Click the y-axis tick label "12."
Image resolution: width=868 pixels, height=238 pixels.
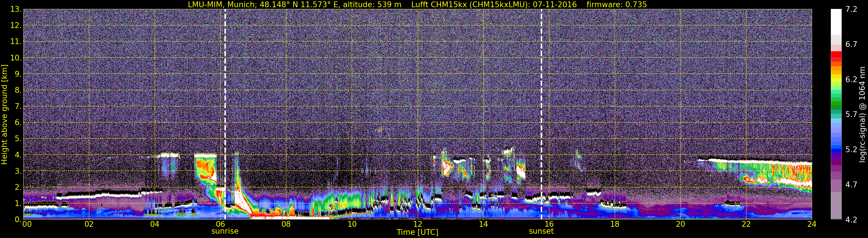click(16, 26)
